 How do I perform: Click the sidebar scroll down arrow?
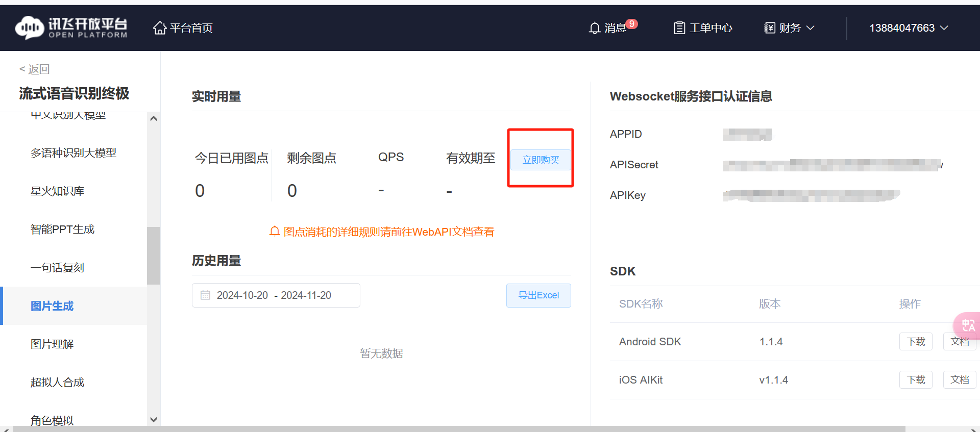(x=154, y=420)
